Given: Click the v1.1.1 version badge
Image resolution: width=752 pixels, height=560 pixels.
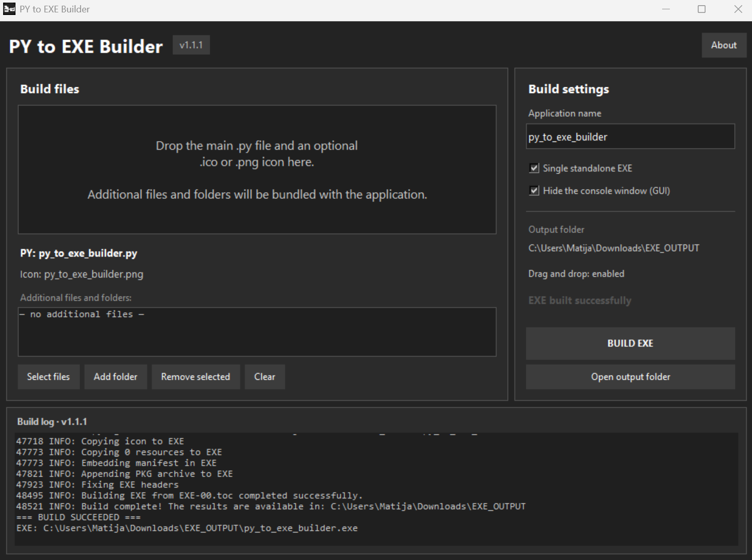Looking at the screenshot, I should point(191,45).
